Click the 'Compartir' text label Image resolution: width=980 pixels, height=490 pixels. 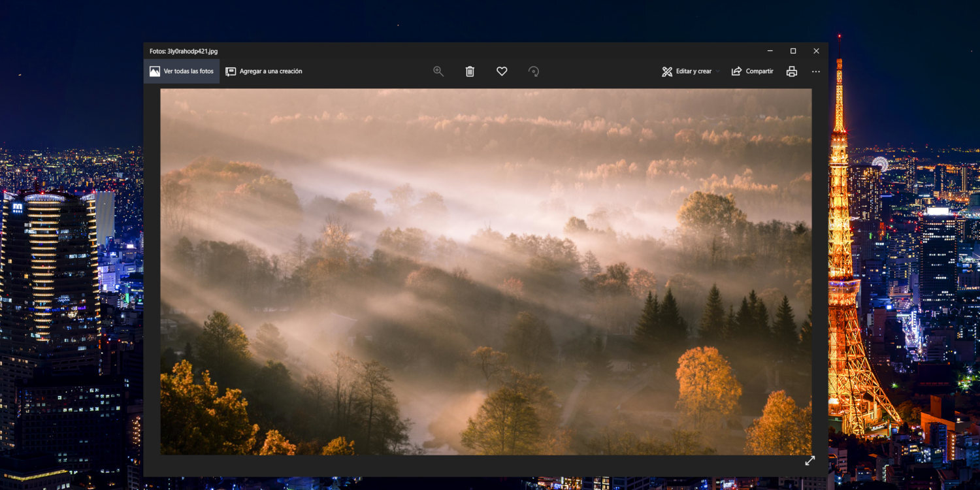pos(759,71)
